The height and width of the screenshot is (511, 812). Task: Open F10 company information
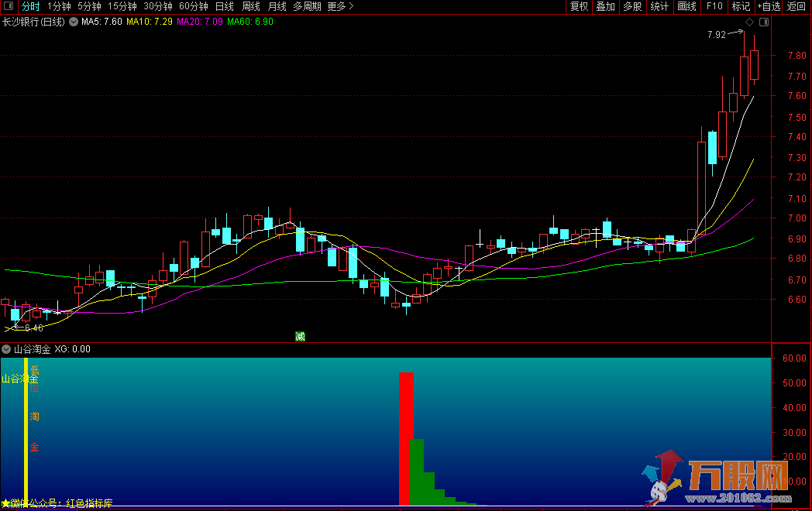pos(714,6)
